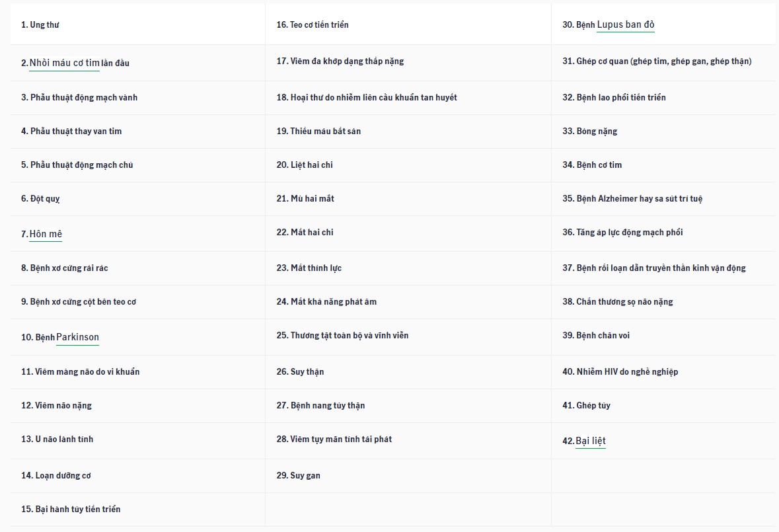The width and height of the screenshot is (779, 532).
Task: Click the '6. Đột quỵ' entry
Action: [x=40, y=198]
